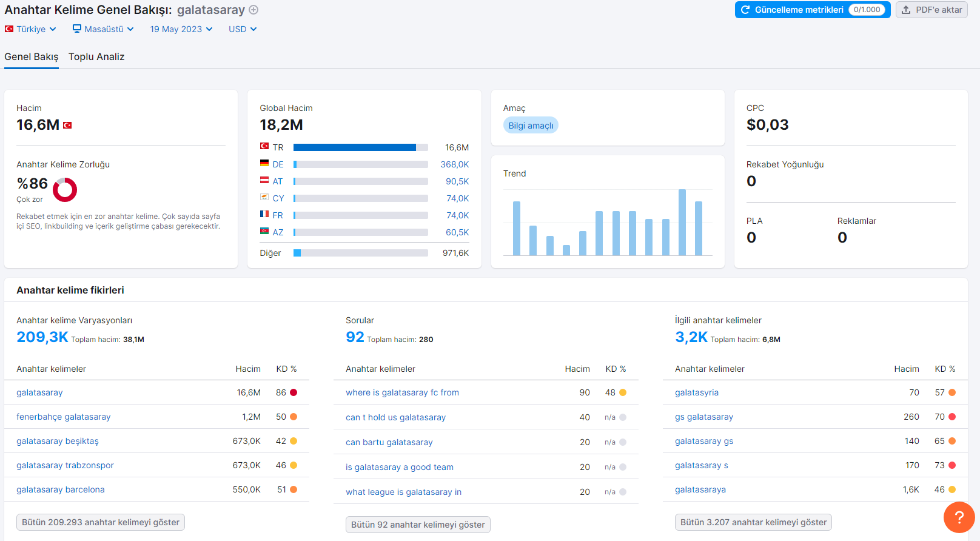This screenshot has width=980, height=541.
Task: Click the Güncelleme metrikleri button
Action: [813, 10]
